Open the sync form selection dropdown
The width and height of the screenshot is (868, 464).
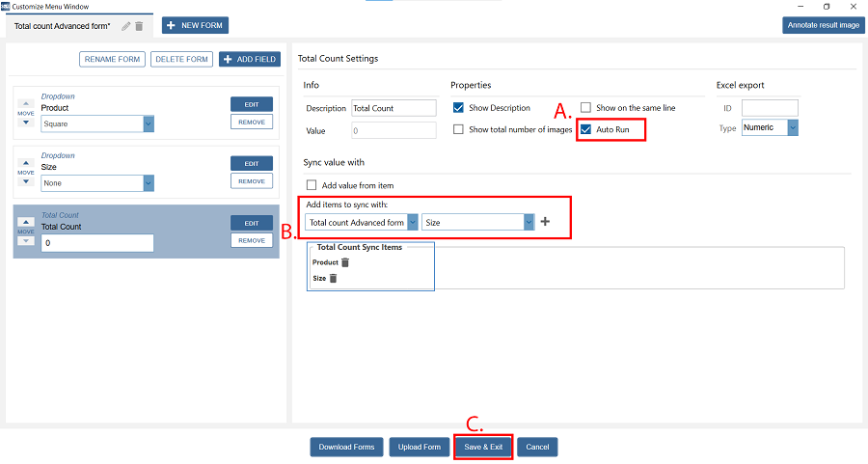(x=413, y=222)
